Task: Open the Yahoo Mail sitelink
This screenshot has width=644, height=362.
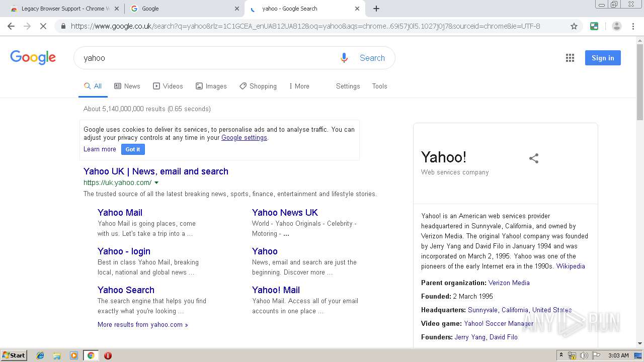Action: (x=120, y=212)
